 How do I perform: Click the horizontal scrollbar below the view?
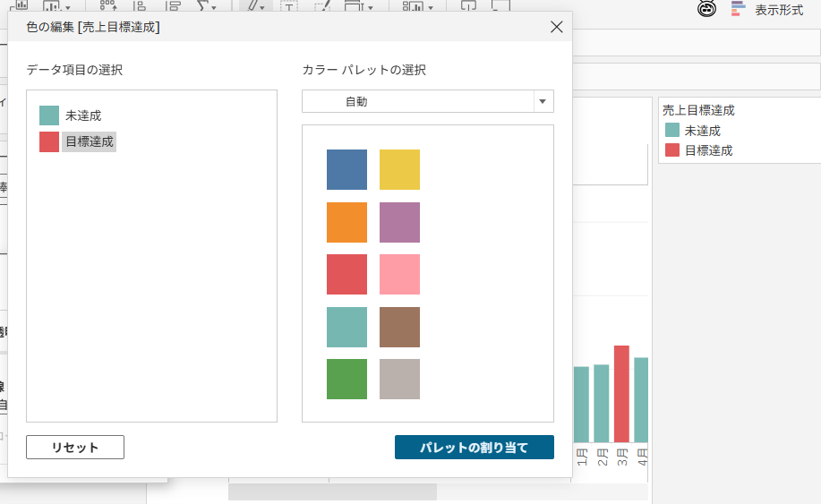pos(332,492)
